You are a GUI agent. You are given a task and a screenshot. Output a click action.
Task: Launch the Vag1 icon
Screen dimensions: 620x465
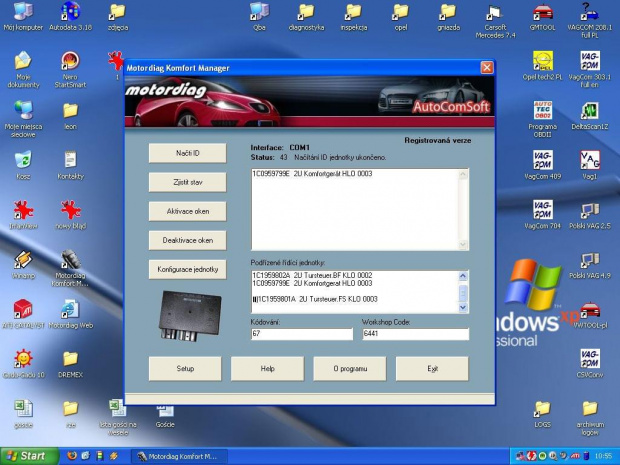[x=590, y=166]
